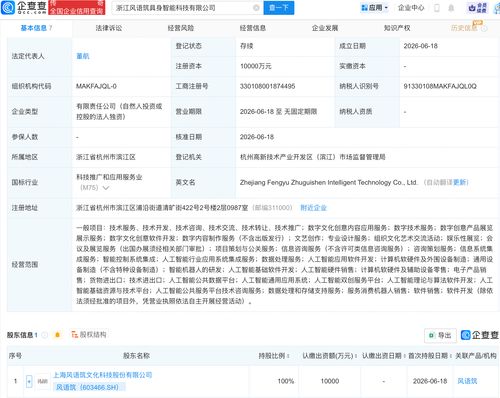Image resolution: width=500 pixels, height=398 pixels.
Task: Select registration number 330108001874495 text
Action: [267, 86]
